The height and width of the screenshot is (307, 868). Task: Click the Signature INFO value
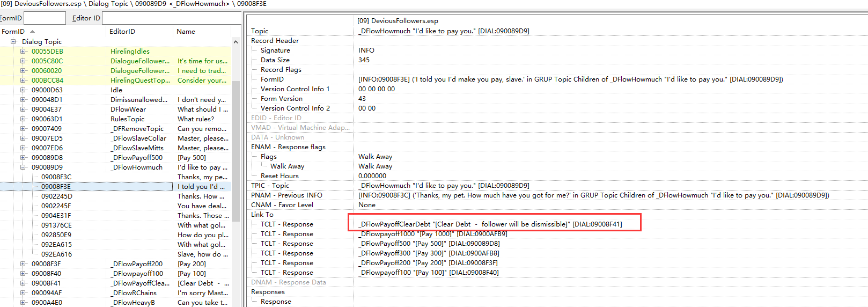(366, 50)
